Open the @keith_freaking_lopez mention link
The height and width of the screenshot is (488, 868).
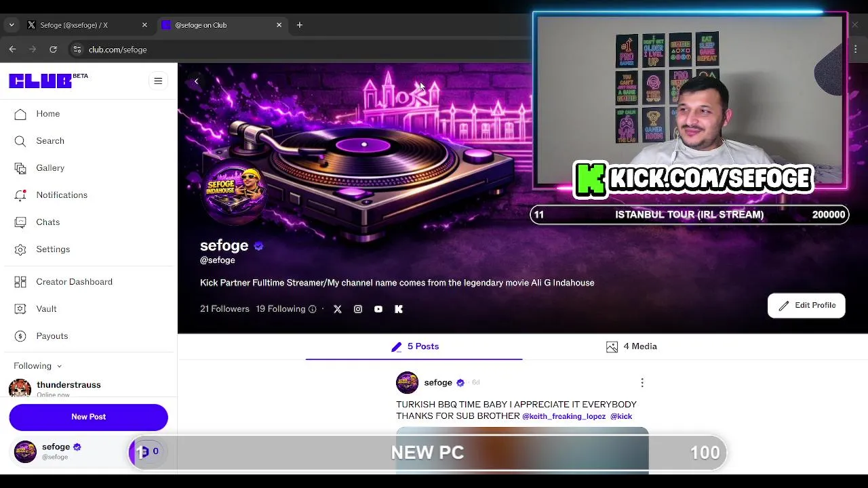[x=564, y=417]
